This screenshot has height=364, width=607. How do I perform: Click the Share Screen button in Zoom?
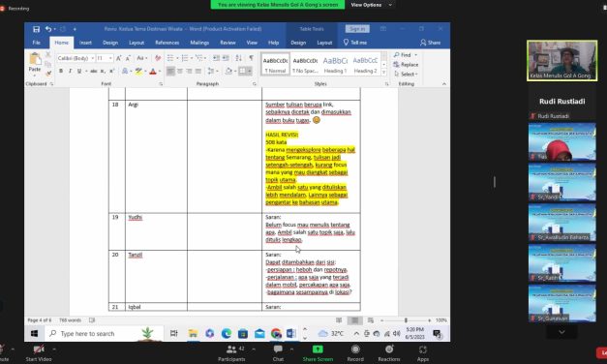(318, 353)
